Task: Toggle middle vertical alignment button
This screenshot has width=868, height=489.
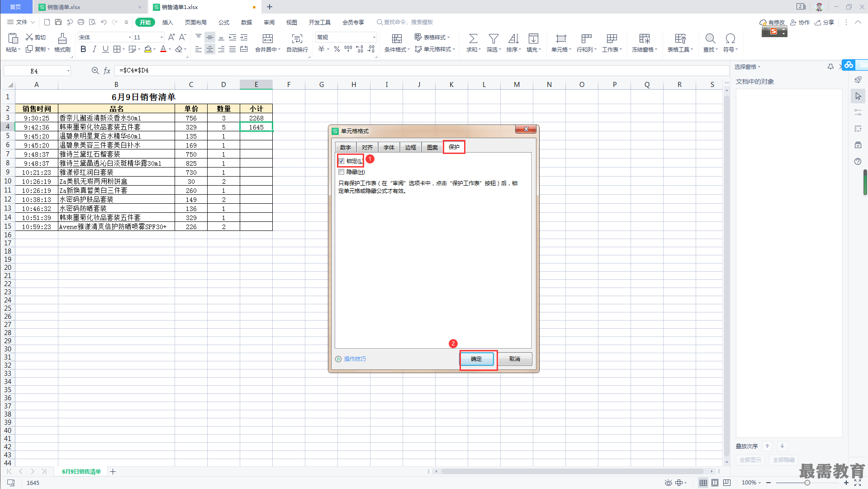Action: coord(210,37)
